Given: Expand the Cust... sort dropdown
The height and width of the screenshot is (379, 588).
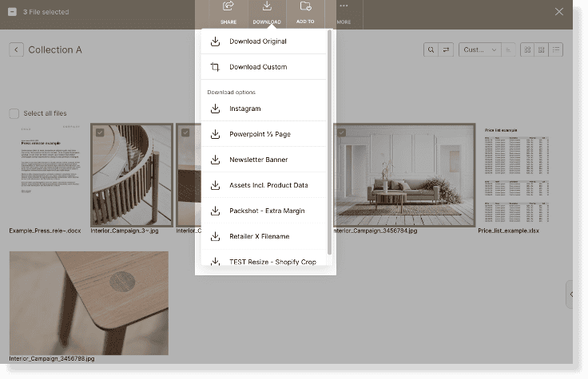Looking at the screenshot, I should click(x=479, y=49).
